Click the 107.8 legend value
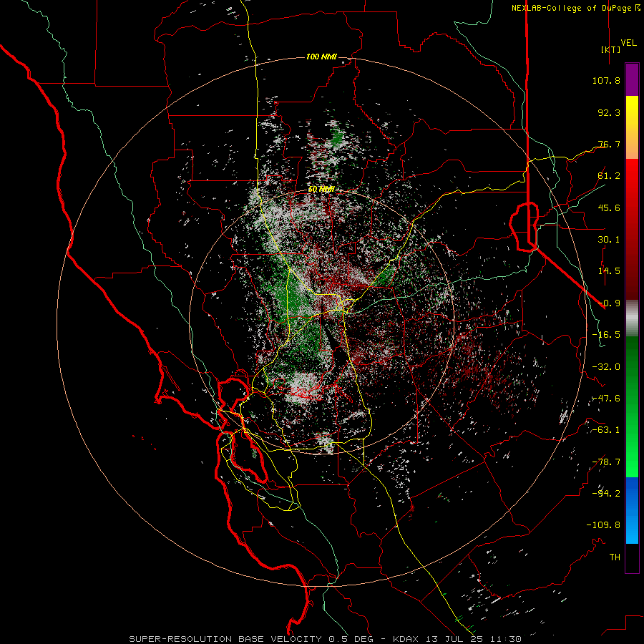Screen dimensions: 644x644 click(x=606, y=80)
